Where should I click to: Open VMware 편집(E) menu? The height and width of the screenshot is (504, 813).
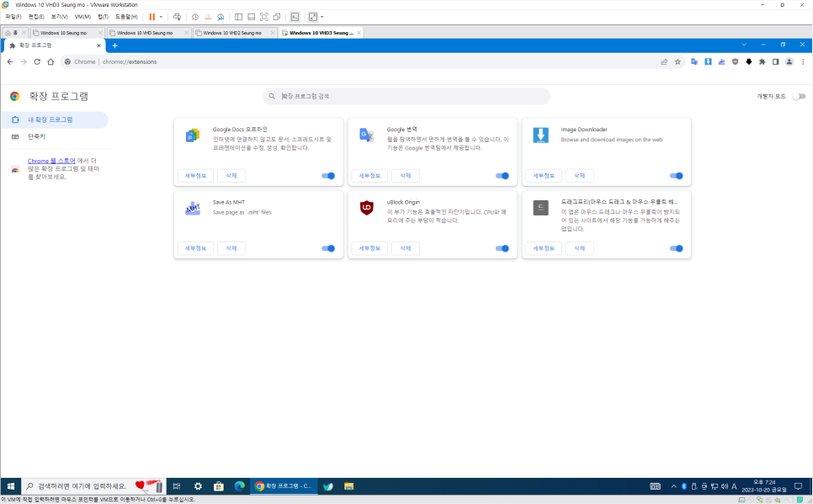pyautogui.click(x=36, y=17)
